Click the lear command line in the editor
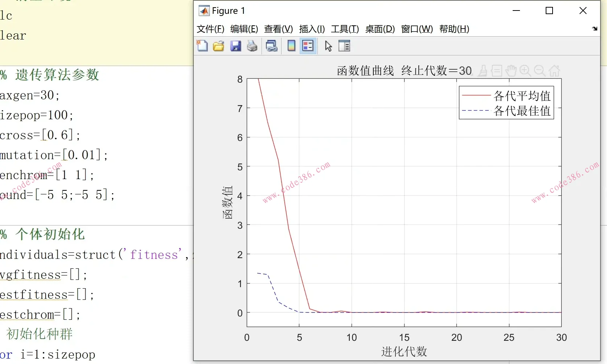Screen dimensions: 607x364 [13, 36]
